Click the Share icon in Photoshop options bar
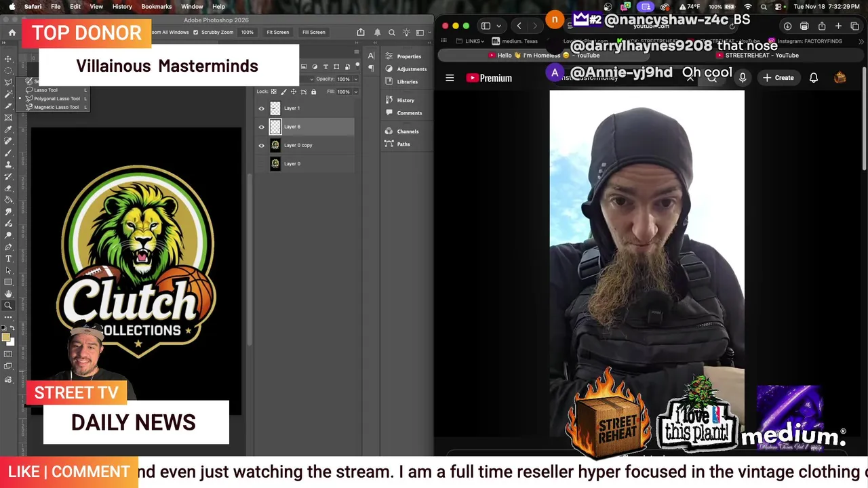 361,32
